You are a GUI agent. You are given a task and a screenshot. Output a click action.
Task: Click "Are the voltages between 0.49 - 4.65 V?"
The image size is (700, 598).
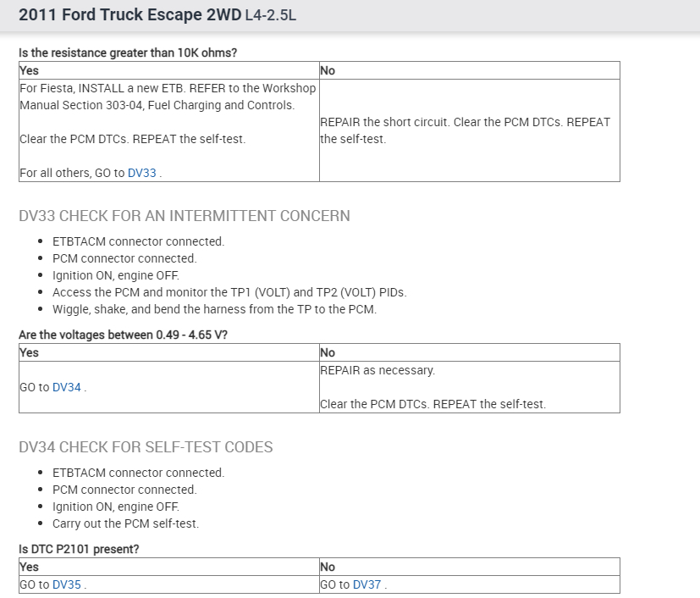pos(123,335)
